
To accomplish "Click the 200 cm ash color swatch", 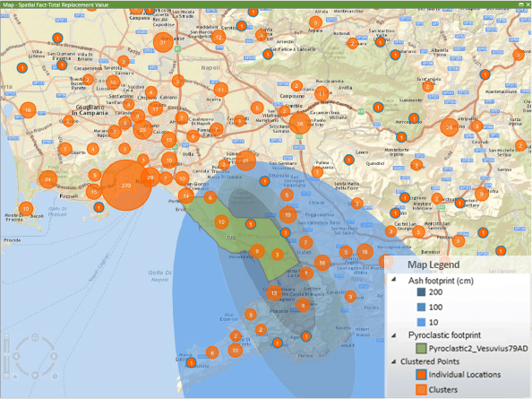I will [421, 292].
